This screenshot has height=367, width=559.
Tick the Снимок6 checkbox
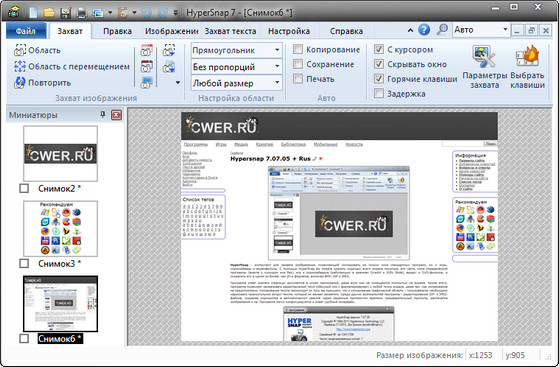tap(24, 338)
